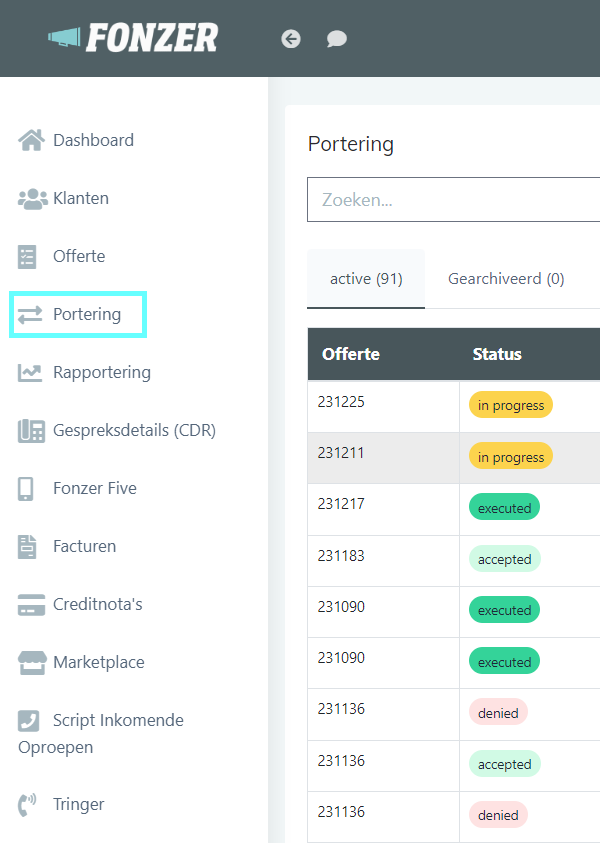Open the Offerte checklist icon

(27, 256)
